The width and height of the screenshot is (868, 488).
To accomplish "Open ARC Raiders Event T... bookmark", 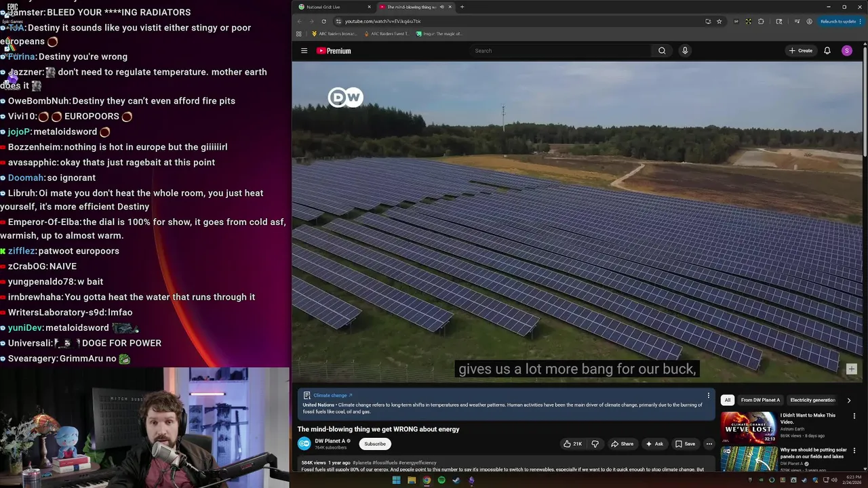I will 387,33.
